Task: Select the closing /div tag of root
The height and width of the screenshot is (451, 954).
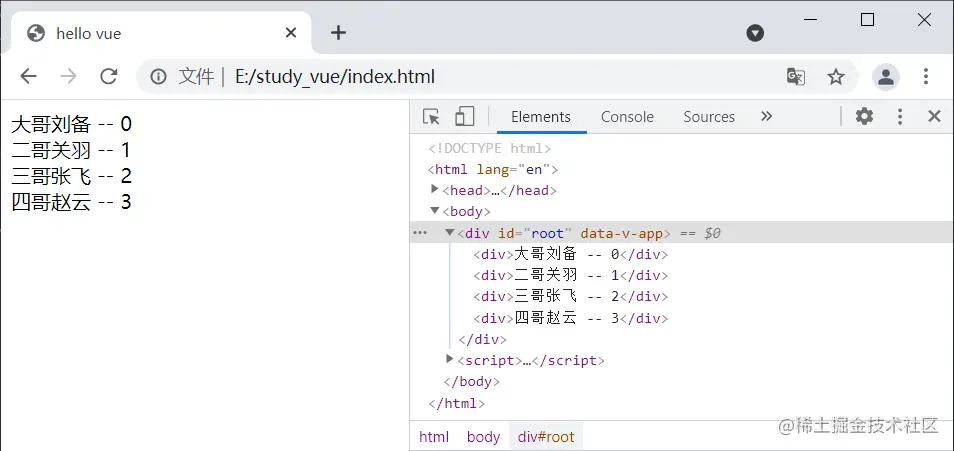Action: pyautogui.click(x=482, y=339)
